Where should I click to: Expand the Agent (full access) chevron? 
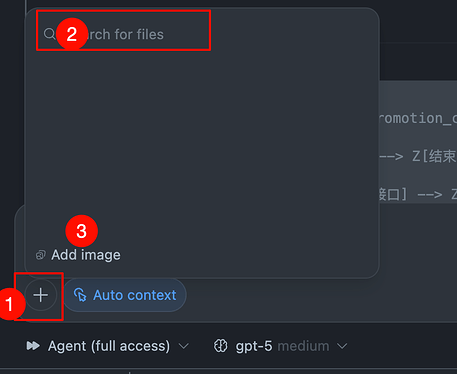pyautogui.click(x=184, y=346)
